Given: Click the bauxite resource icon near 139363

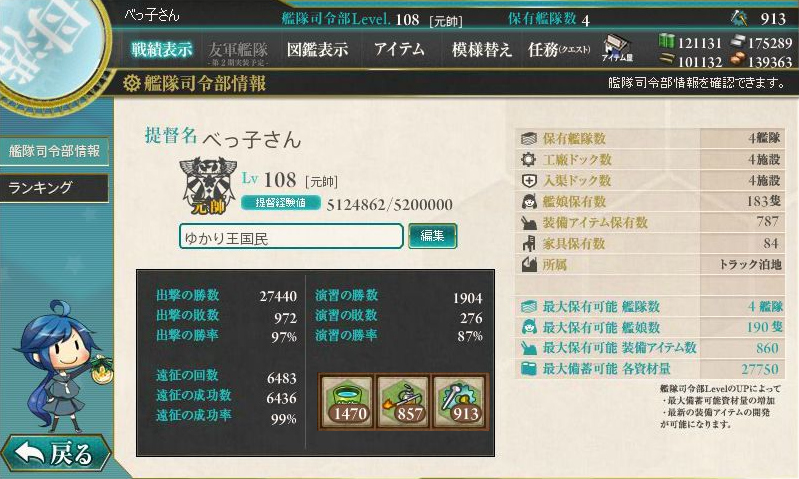Looking at the screenshot, I should pos(737,61).
